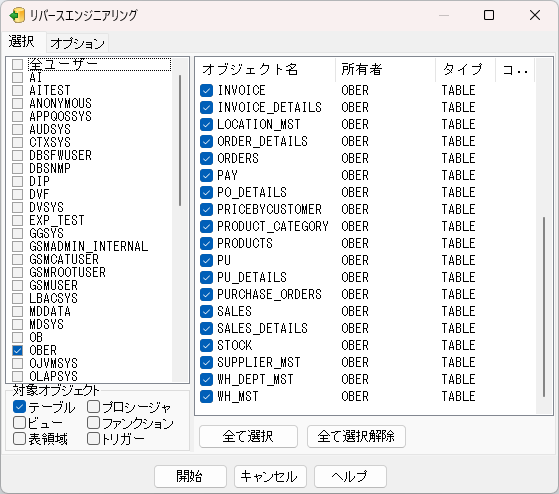Close the リバースエンジニアリング dialog
The width and height of the screenshot is (559, 494).
pyautogui.click(x=535, y=15)
